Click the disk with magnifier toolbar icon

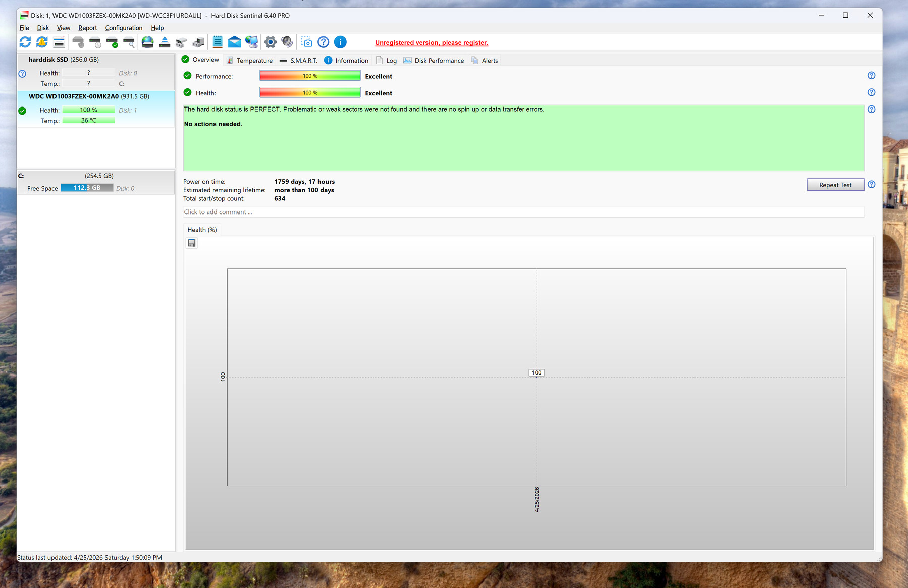click(129, 42)
